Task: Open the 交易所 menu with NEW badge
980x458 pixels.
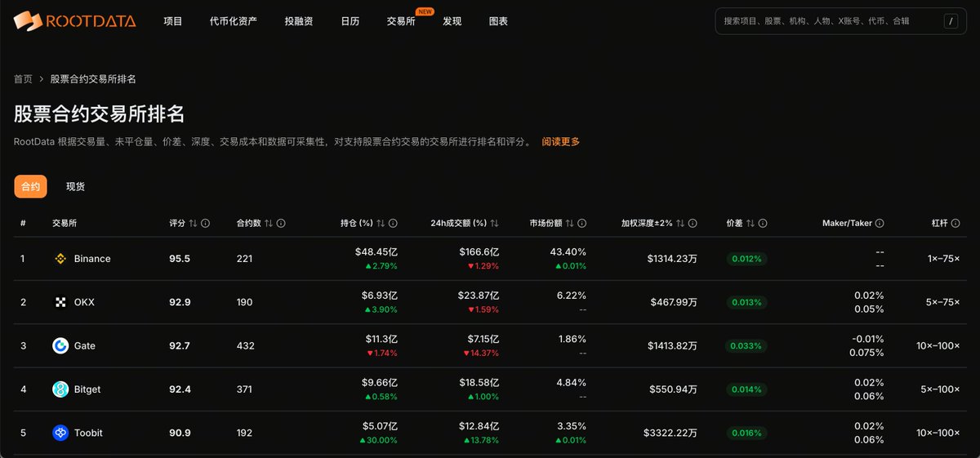Action: [x=401, y=21]
